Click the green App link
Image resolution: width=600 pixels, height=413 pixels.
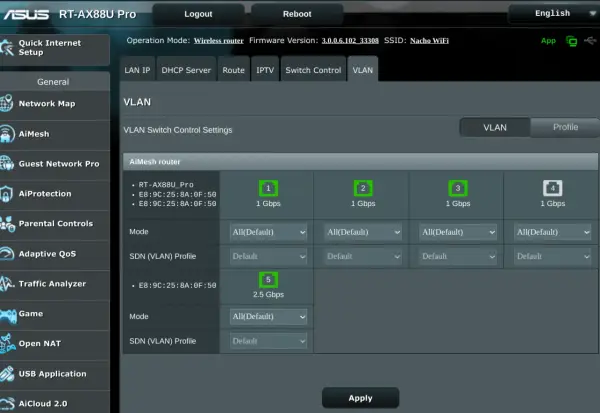click(548, 41)
